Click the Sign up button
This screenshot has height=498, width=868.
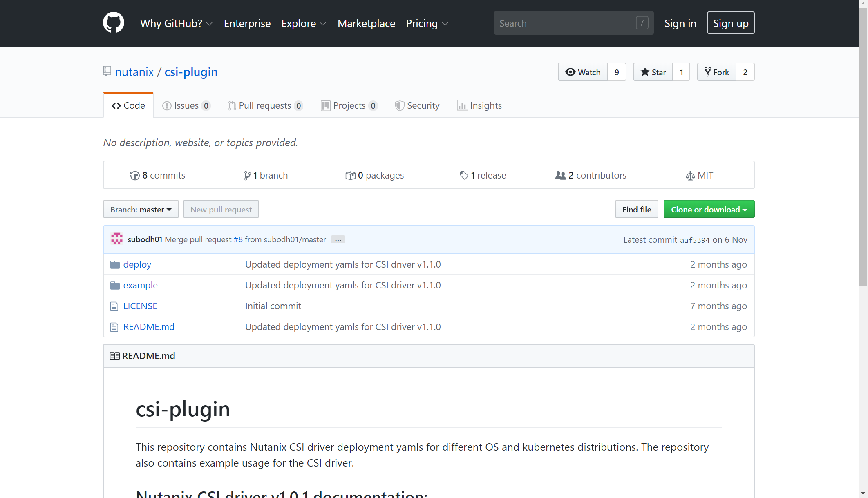point(731,23)
